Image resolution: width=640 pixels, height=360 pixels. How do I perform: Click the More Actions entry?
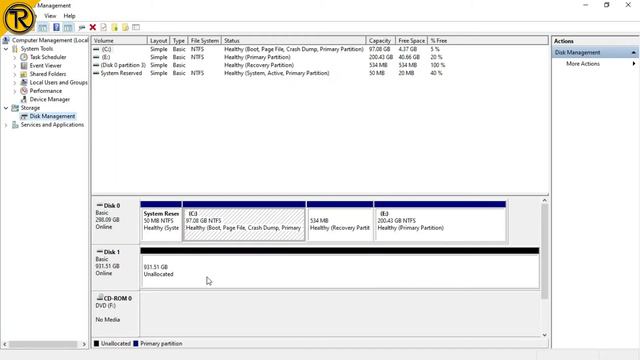click(x=583, y=64)
